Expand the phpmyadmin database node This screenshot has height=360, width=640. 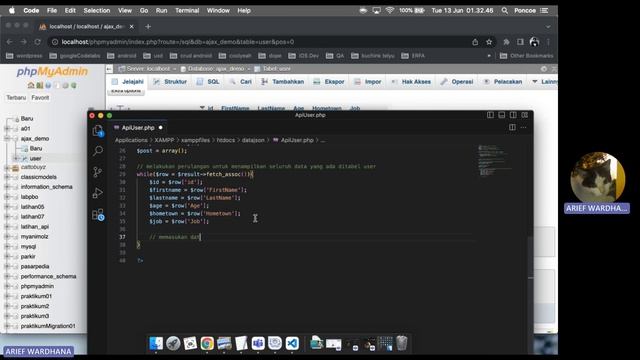tap(7, 286)
